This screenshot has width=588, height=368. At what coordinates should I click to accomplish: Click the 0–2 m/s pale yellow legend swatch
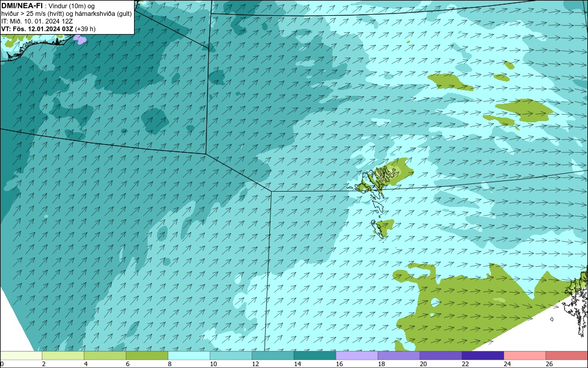(x=21, y=356)
